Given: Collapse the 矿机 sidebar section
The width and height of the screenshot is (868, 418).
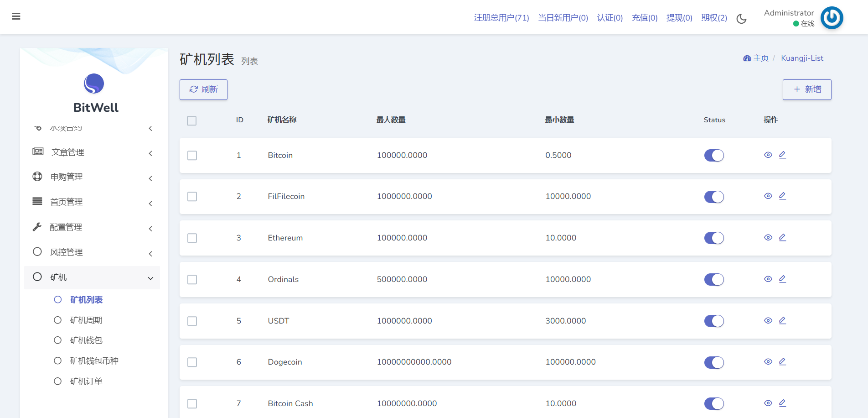Looking at the screenshot, I should [92, 277].
